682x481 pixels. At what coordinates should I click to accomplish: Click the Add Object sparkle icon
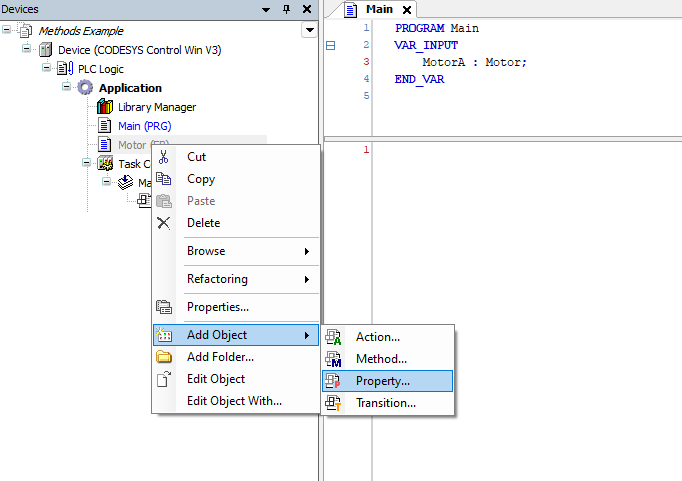164,334
